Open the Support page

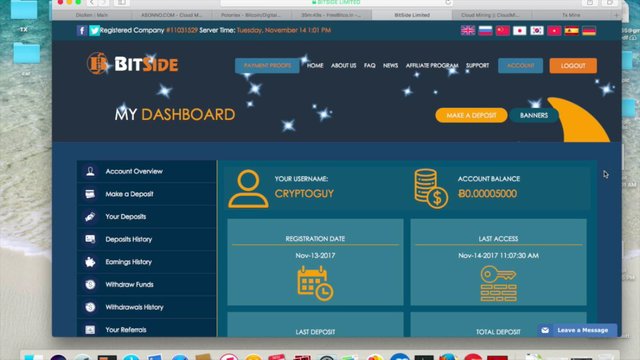477,65
